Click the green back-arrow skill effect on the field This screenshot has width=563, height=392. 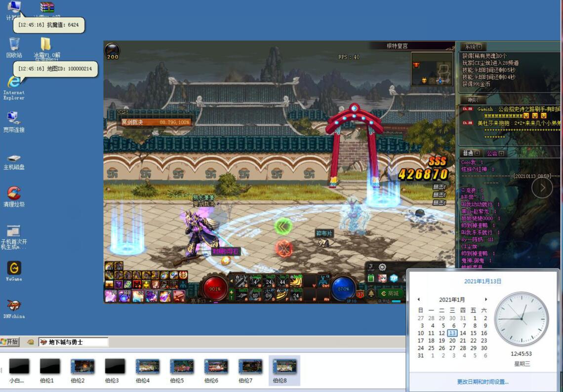[283, 226]
